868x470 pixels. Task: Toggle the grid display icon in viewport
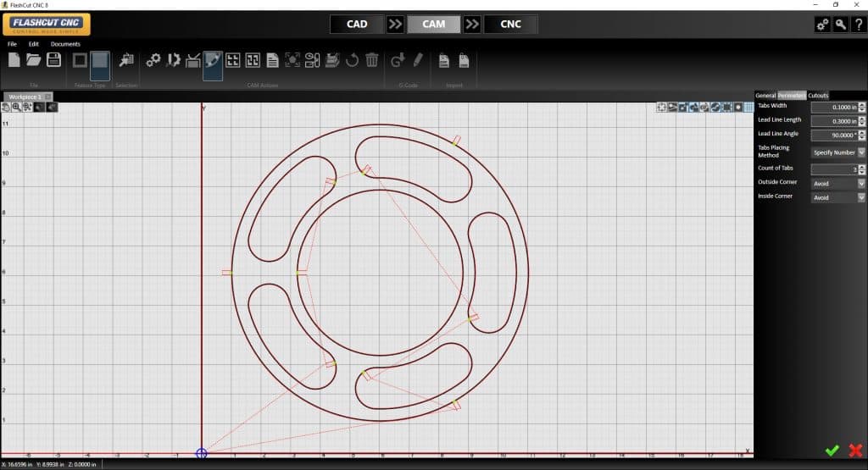pyautogui.click(x=748, y=108)
